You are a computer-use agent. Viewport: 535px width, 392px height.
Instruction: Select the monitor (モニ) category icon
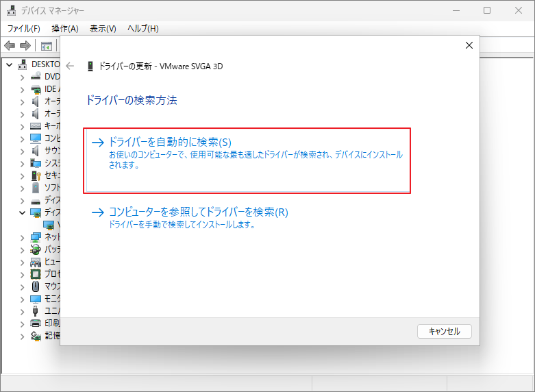point(36,299)
